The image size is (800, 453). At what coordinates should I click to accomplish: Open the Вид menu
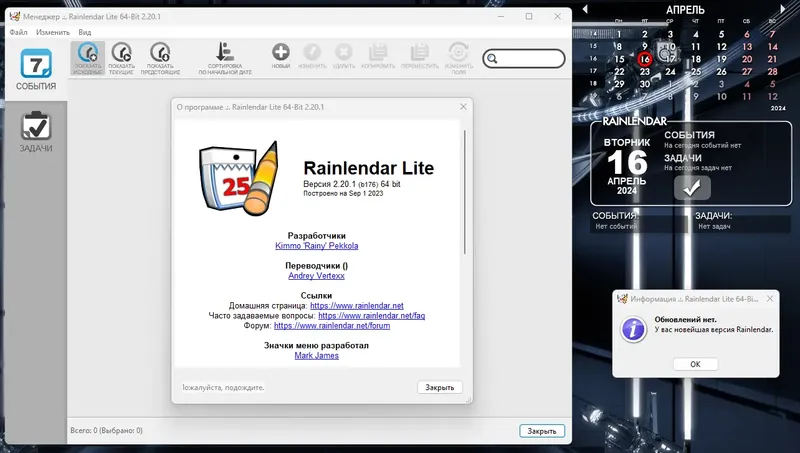[85, 32]
